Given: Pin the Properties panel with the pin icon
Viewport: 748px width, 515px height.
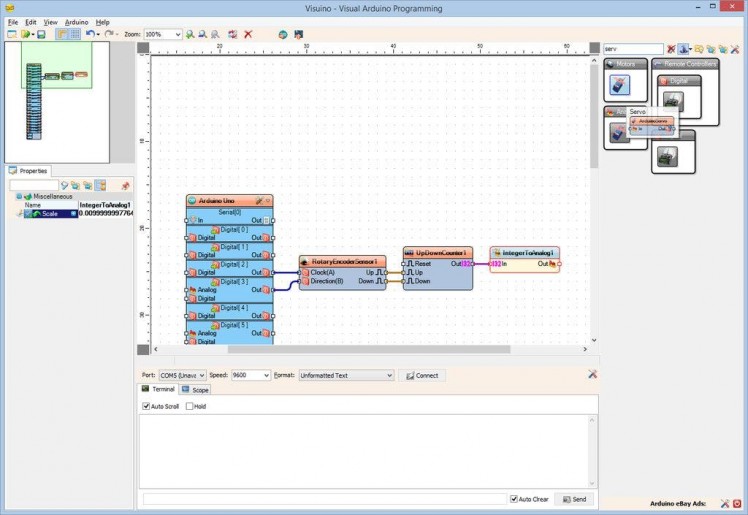Looking at the screenshot, I should point(125,185).
